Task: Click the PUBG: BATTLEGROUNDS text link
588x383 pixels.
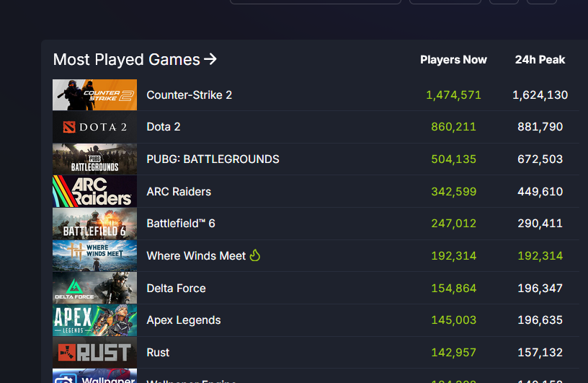Action: point(213,159)
